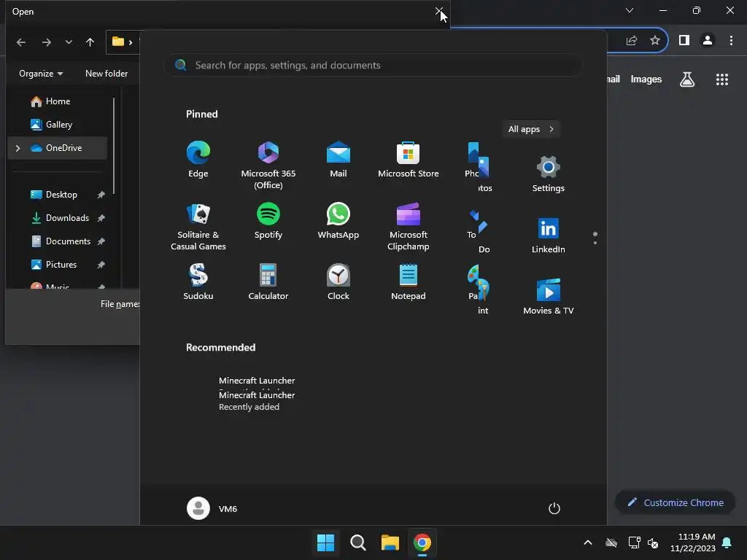Open taskbar Search icon
Screen dimensions: 747x560
pyautogui.click(x=357, y=542)
